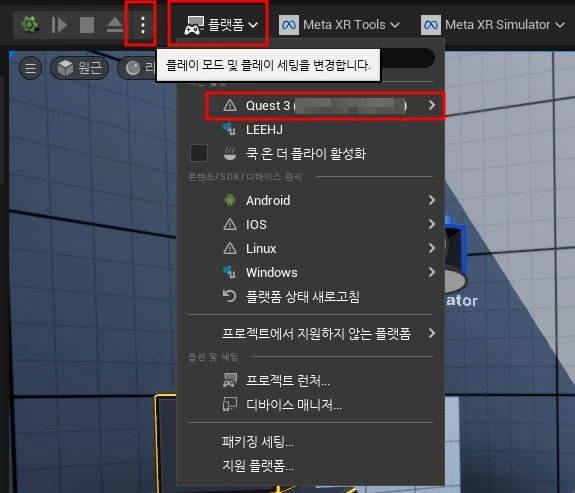The width and height of the screenshot is (575, 493).
Task: Click the green Android robot icon
Action: (230, 200)
